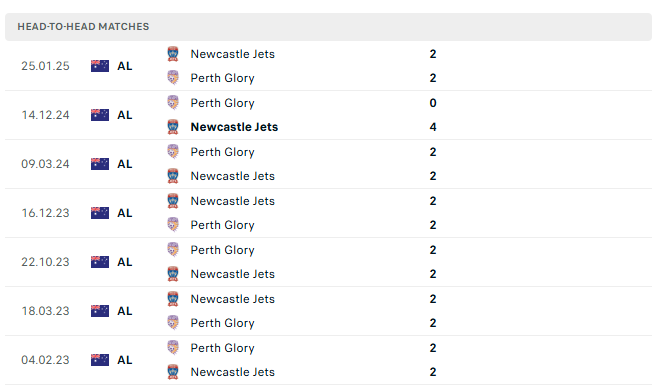The image size is (659, 387).
Task: Click Australia flag icon beside 04.02.23
Action: [100, 360]
